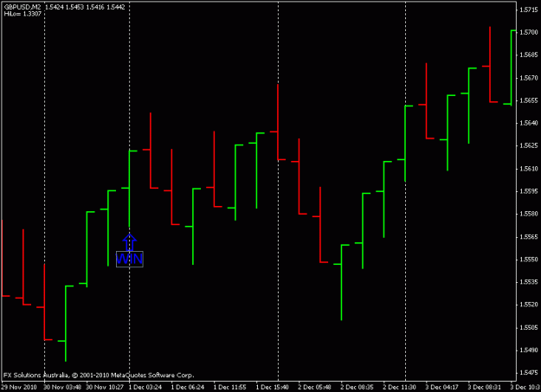
Task: Click the 1 Dec 11:55 time axis label
Action: tap(230, 387)
